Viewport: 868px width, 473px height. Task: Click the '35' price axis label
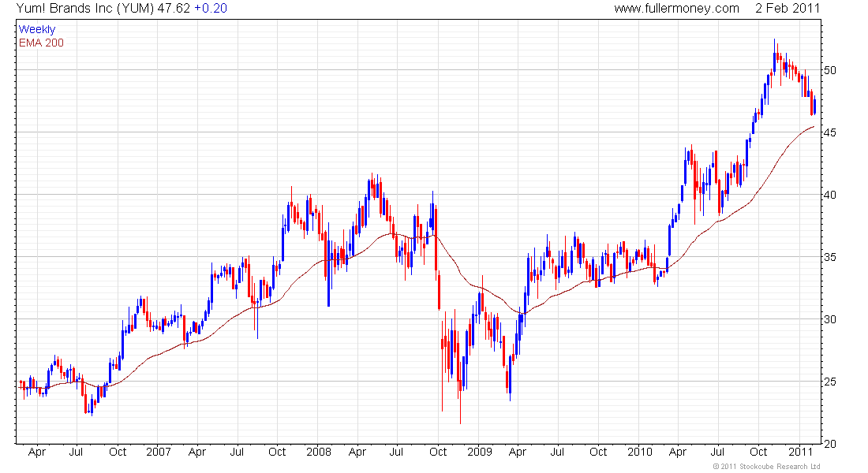coord(830,257)
